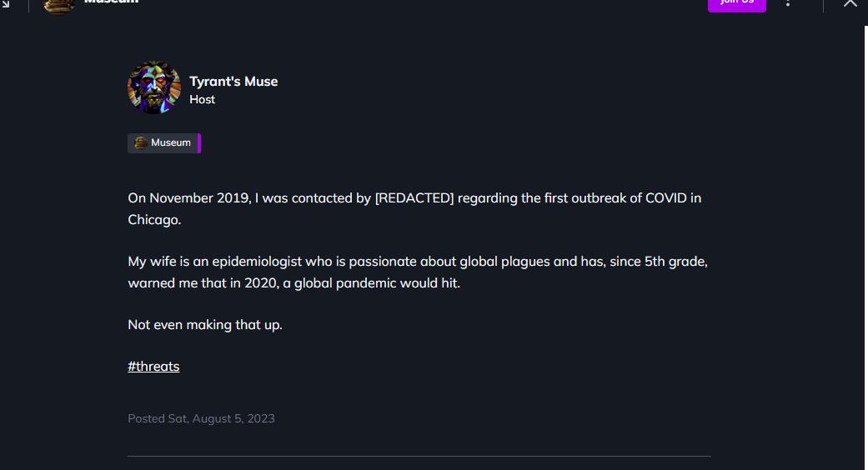The image size is (868, 470).
Task: Follow the #threats hashtag link
Action: click(x=153, y=366)
